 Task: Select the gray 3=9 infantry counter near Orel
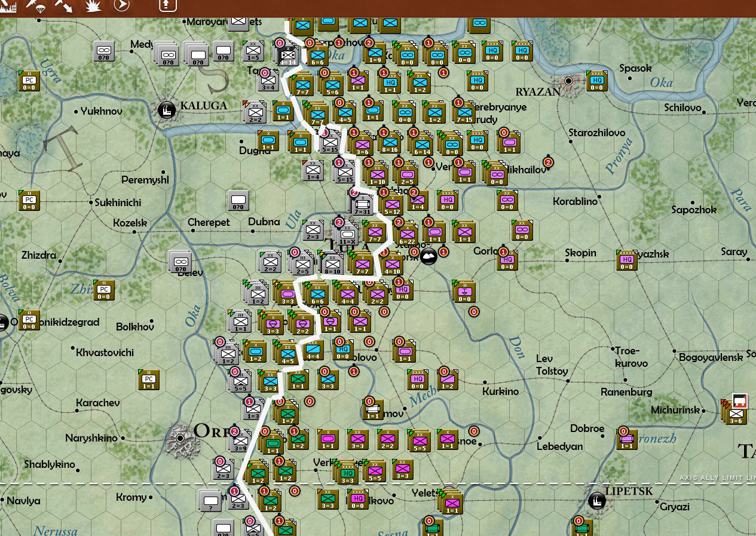[x=240, y=442]
